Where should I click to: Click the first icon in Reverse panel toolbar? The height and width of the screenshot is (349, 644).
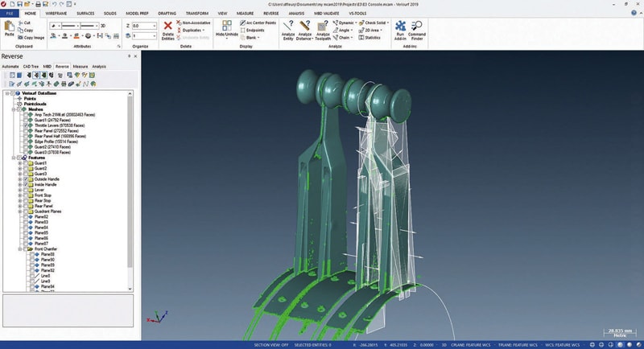12,75
